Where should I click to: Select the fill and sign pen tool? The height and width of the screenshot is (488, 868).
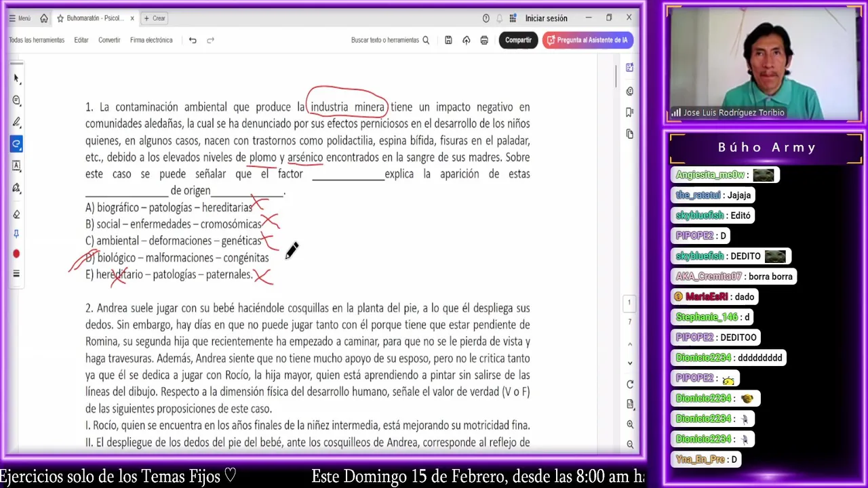click(16, 188)
